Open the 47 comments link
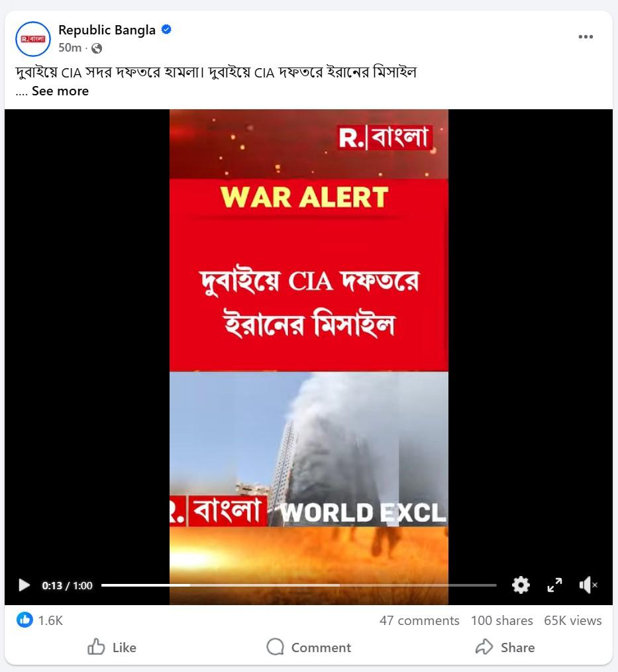The height and width of the screenshot is (672, 618). coord(419,620)
